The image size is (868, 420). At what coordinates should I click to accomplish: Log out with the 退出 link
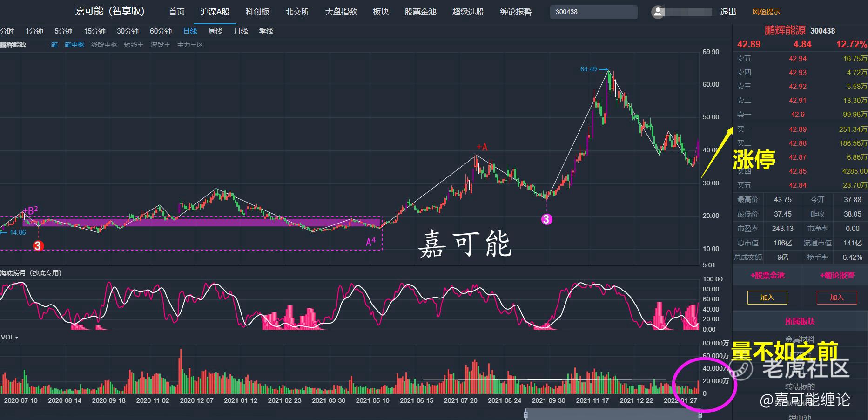coord(728,12)
